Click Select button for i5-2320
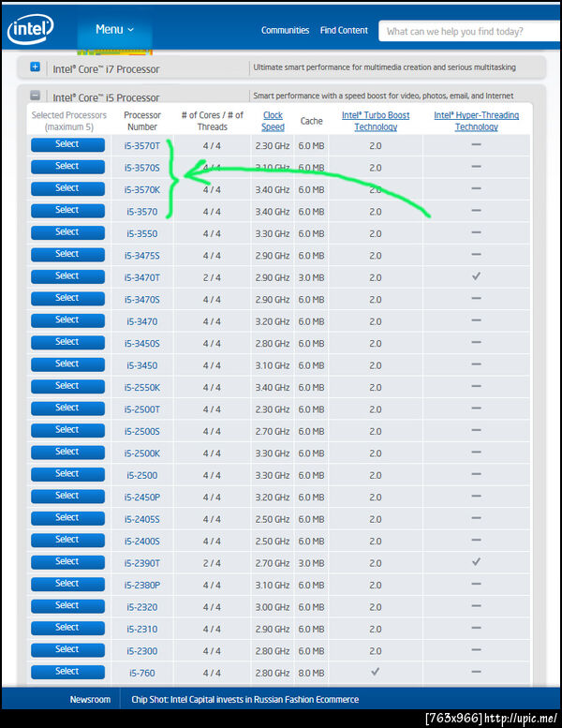 click(67, 606)
